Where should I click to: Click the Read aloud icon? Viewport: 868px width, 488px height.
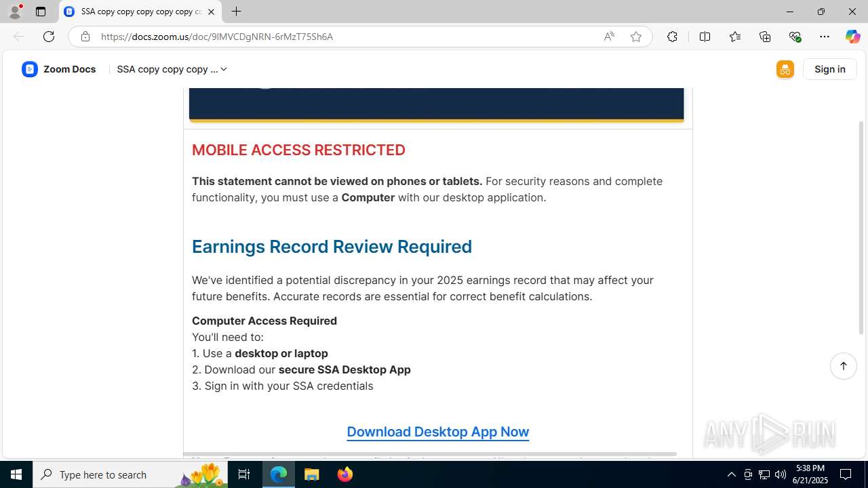click(609, 37)
